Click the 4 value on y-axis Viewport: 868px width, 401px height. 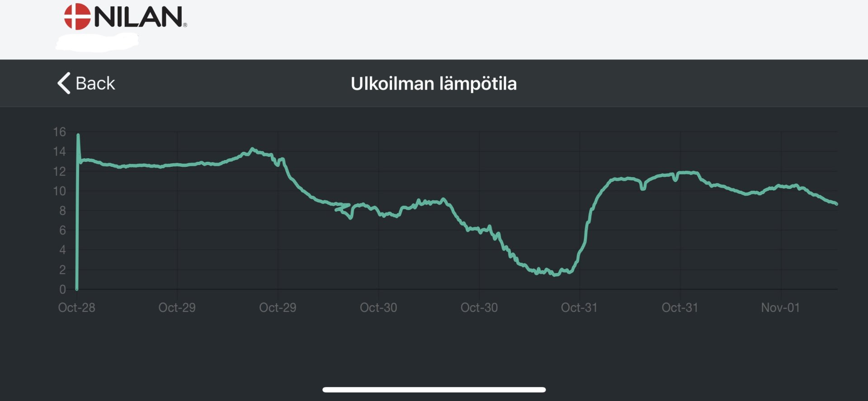(62, 250)
